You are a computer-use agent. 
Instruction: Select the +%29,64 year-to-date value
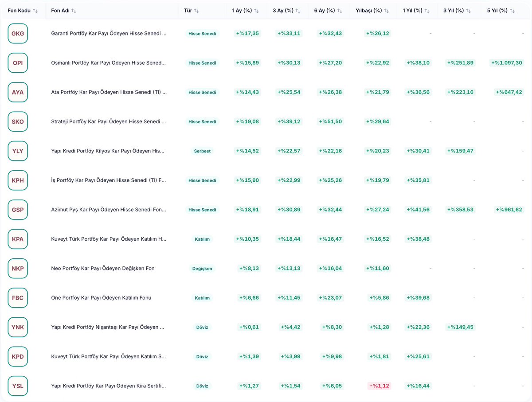point(378,121)
